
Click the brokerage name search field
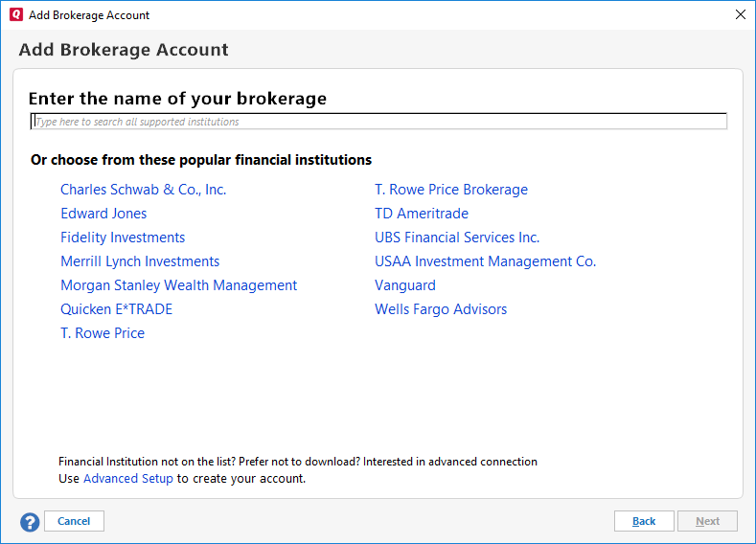coord(378,122)
